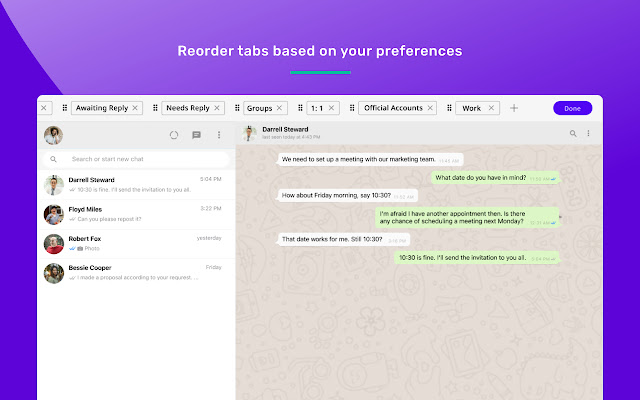
Task: Click the 'yesterday' timestamp of Robert Fox
Action: tap(209, 238)
